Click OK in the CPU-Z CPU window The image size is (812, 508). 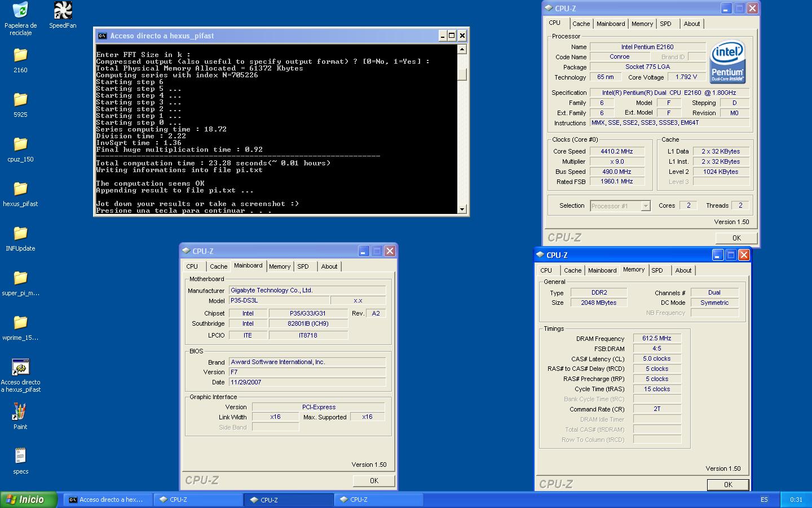(x=736, y=238)
